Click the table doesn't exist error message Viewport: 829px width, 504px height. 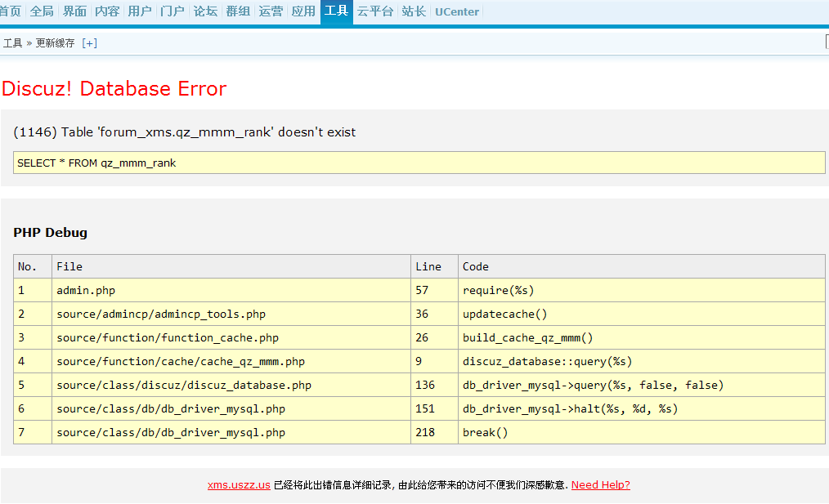[185, 132]
